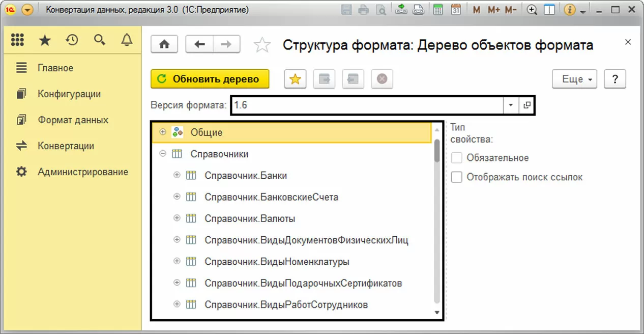Image resolution: width=644 pixels, height=334 pixels.
Task: Open Favorites star in left panel
Action: [x=45, y=40]
